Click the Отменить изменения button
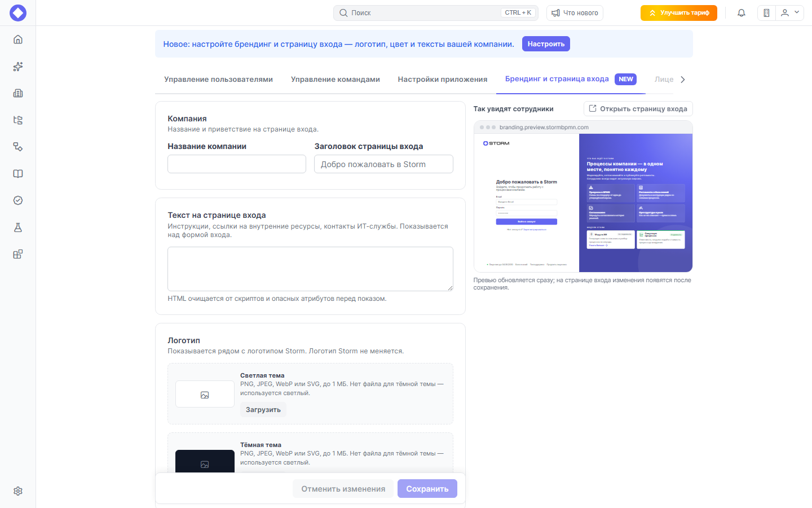This screenshot has width=812, height=508. 343,489
